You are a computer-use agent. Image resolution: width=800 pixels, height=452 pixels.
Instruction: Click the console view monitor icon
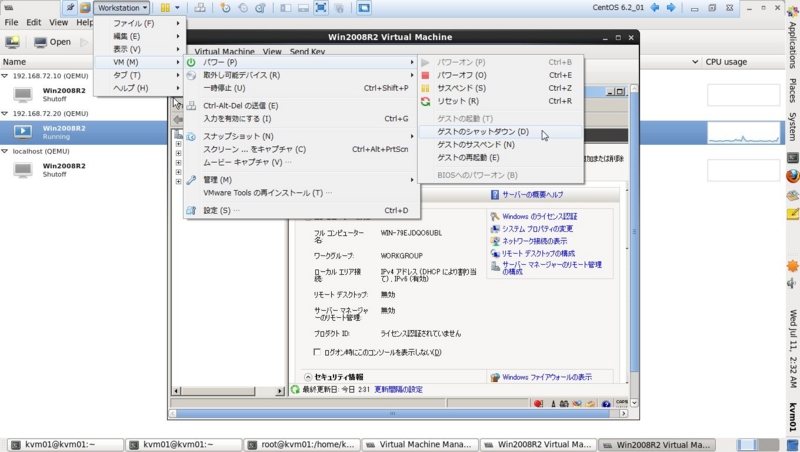364,8
